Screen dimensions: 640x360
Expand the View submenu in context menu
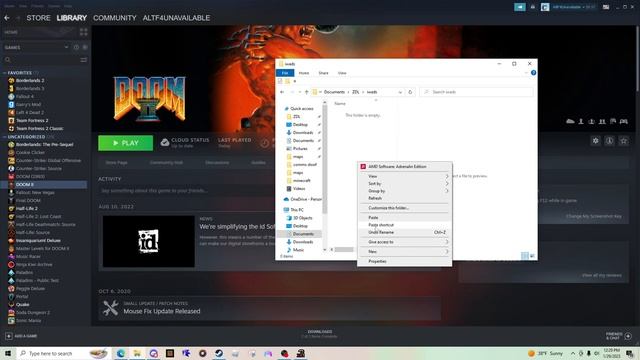click(404, 176)
